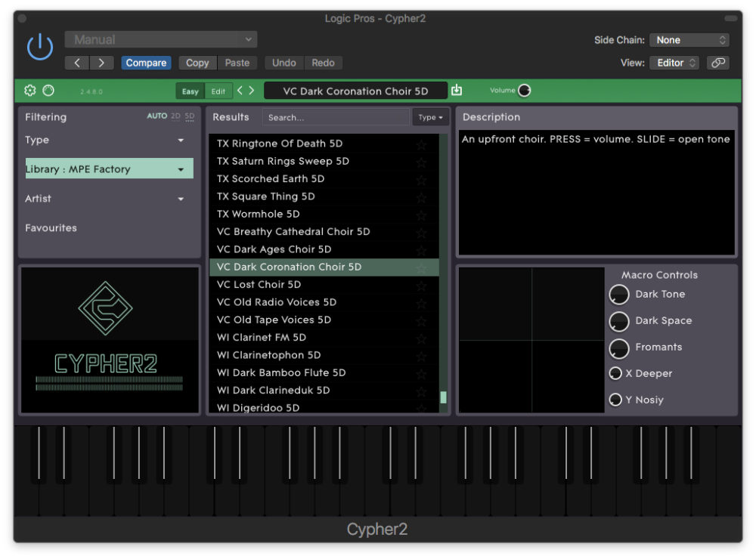Open the settings gear in green bar
Image resolution: width=756 pixels, height=559 pixels.
click(30, 91)
